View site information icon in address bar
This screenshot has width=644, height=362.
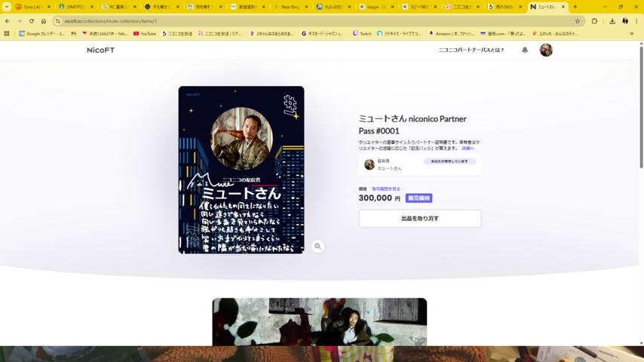tap(58, 21)
